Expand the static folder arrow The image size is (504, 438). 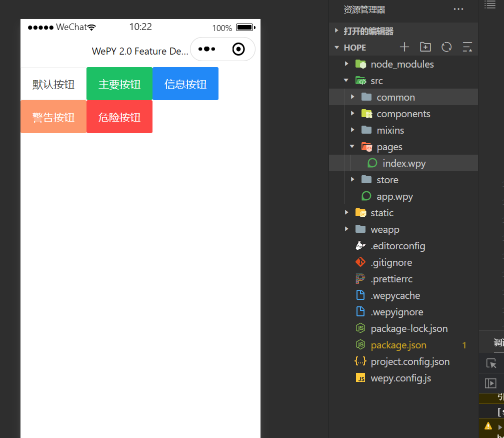(x=346, y=212)
